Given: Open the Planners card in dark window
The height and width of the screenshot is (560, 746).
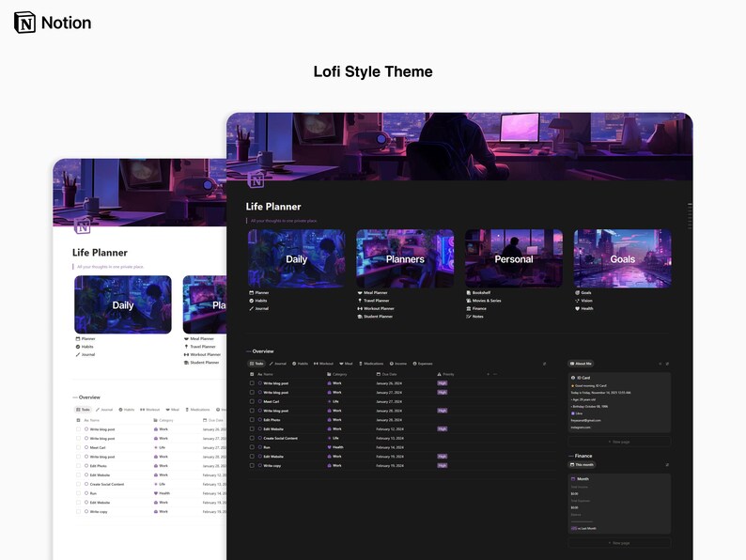Looking at the screenshot, I should coord(405,258).
